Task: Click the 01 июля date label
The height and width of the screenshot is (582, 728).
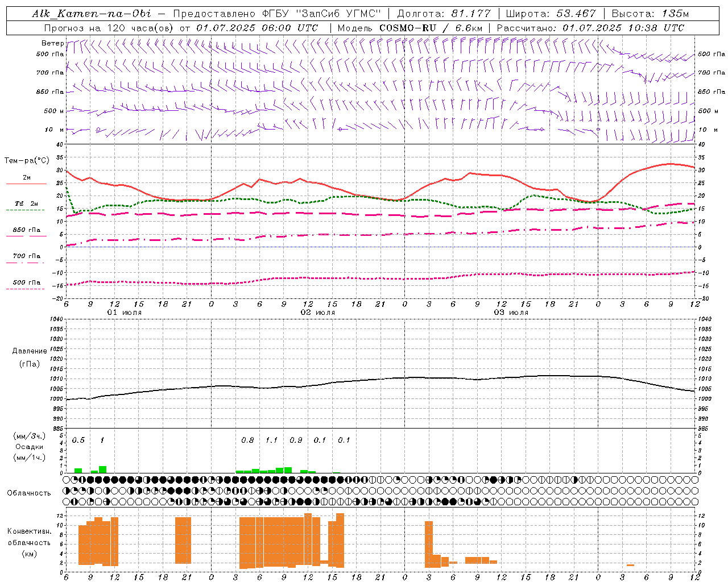Action: (125, 313)
